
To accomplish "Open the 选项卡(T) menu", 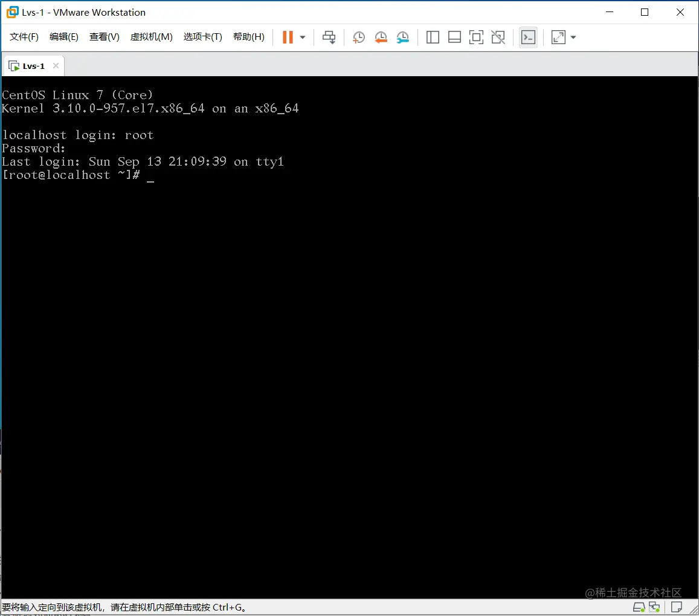I will click(x=202, y=37).
